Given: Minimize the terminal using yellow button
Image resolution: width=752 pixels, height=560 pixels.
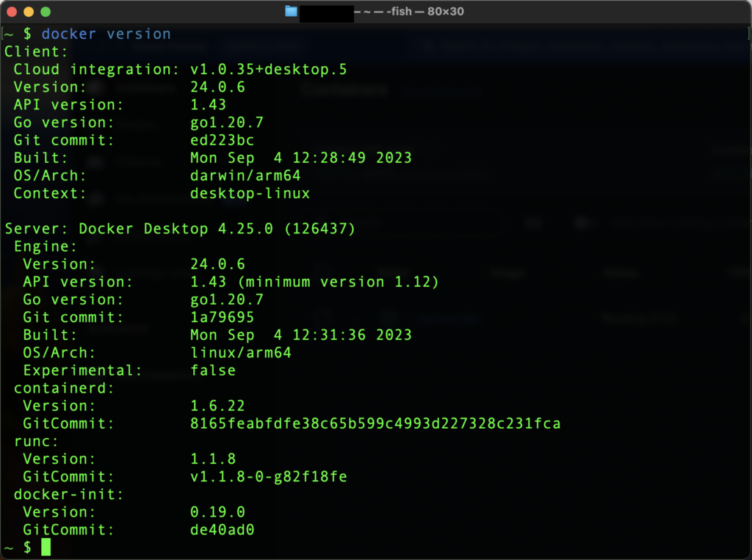Looking at the screenshot, I should click(x=29, y=12).
